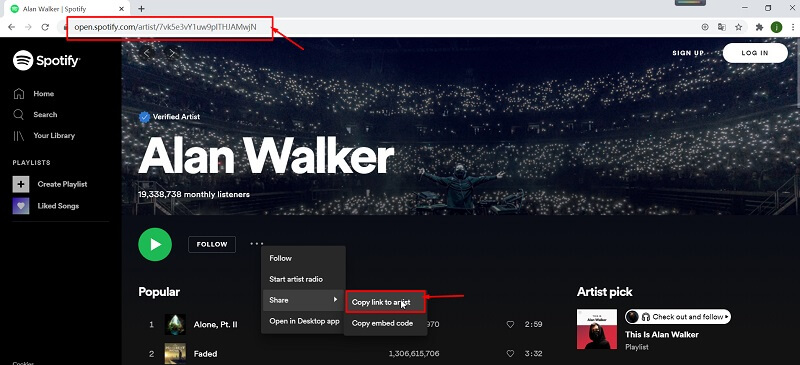This screenshot has width=800, height=365.
Task: Choose Follow in the context menu
Action: coord(304,258)
